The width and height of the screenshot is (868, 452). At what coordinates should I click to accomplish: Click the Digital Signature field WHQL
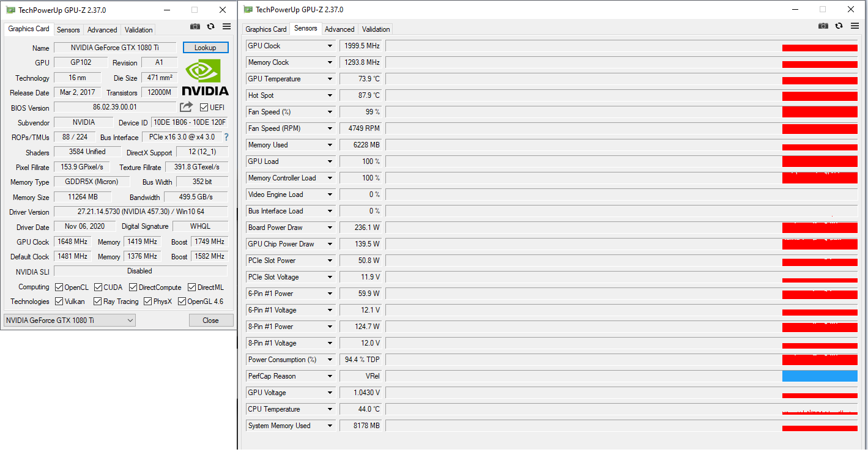click(x=201, y=226)
